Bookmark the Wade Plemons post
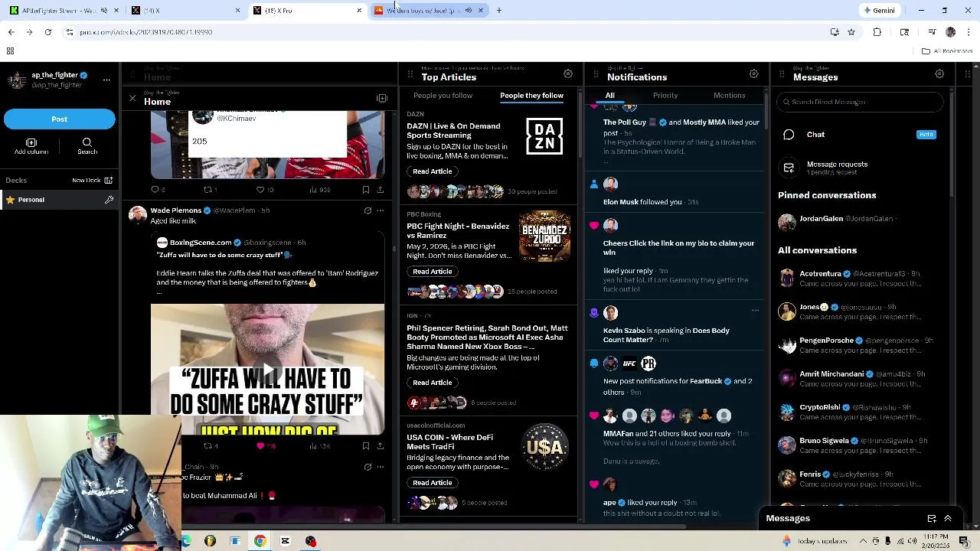 point(365,445)
